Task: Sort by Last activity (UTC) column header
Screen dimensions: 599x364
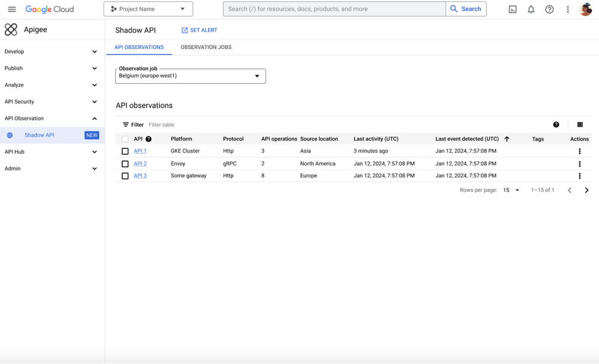Action: tap(376, 139)
